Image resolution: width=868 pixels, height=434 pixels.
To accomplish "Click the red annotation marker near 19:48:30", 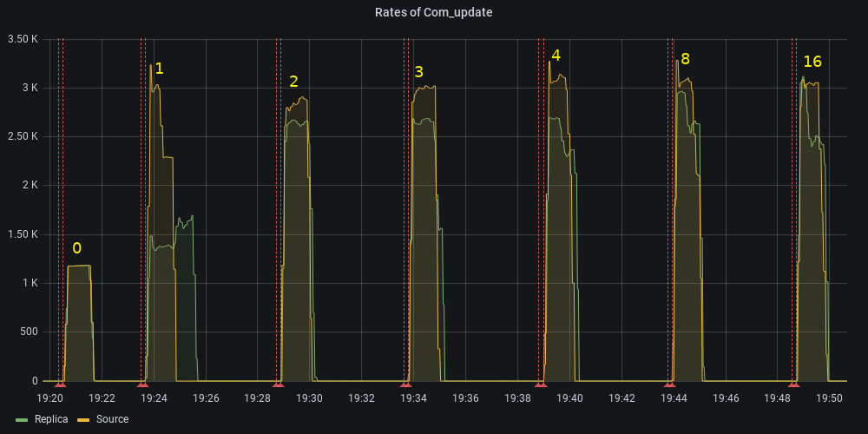I will (793, 384).
